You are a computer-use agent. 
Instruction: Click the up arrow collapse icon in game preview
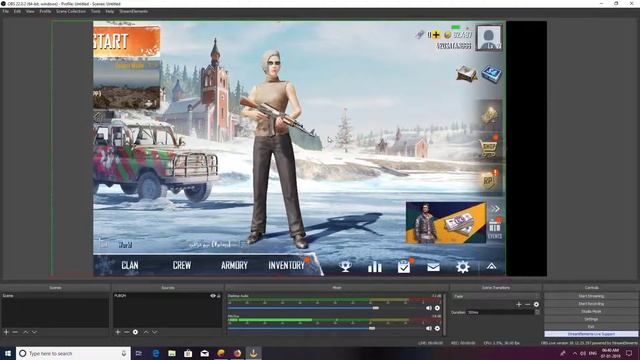click(x=491, y=267)
